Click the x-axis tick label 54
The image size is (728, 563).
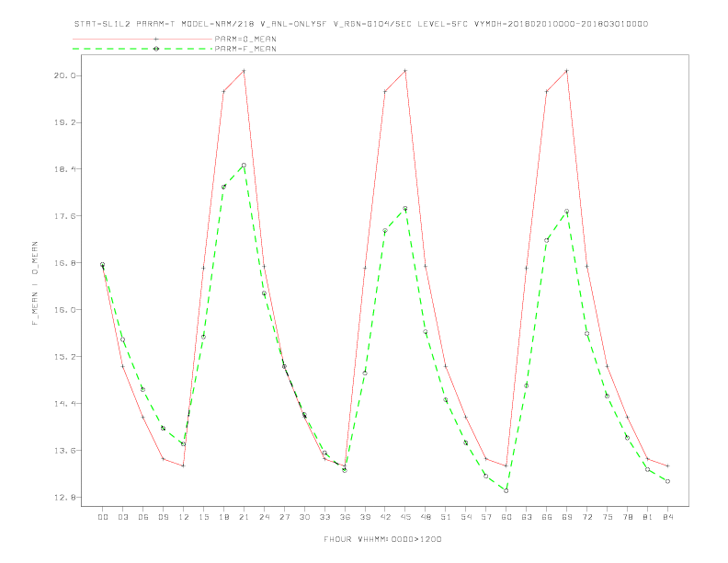pos(466,517)
